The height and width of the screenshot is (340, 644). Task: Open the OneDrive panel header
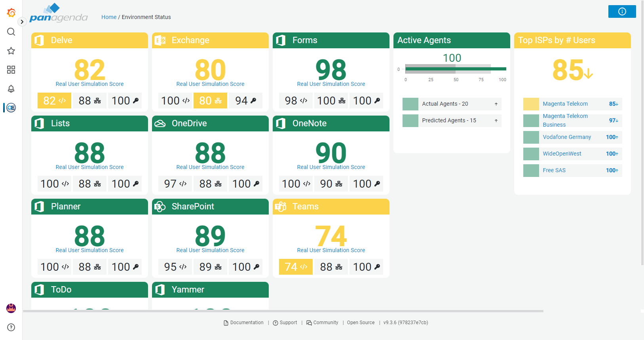pos(210,123)
